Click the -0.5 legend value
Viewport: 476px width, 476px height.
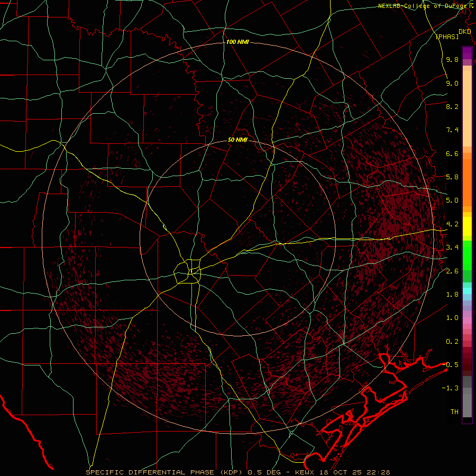450,365
